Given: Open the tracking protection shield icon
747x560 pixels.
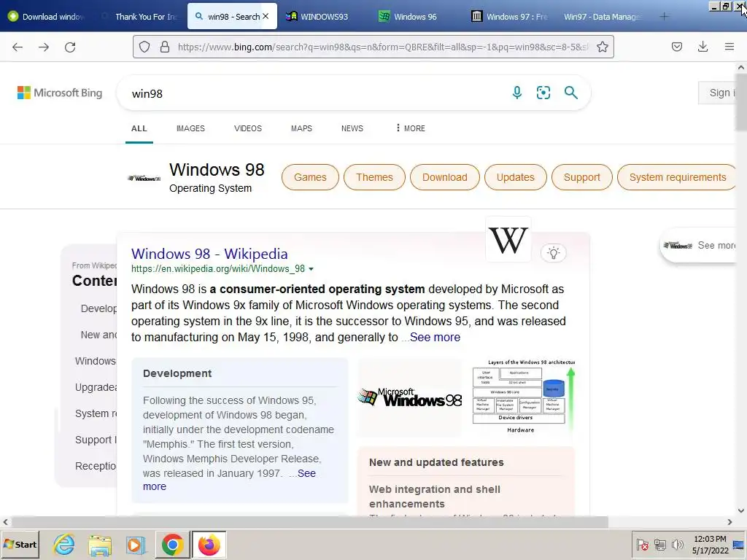Looking at the screenshot, I should click(x=144, y=47).
